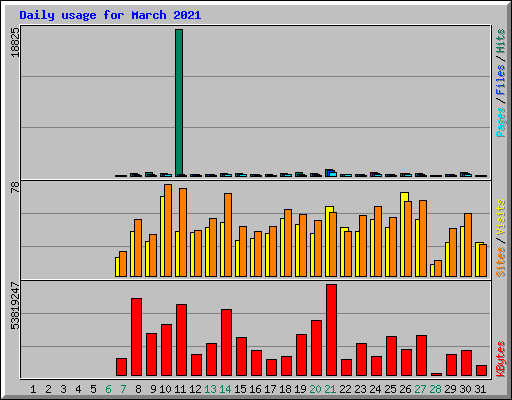The image size is (512, 400).
Task: Click the orange sites bar for day 7
Action: 123,264
